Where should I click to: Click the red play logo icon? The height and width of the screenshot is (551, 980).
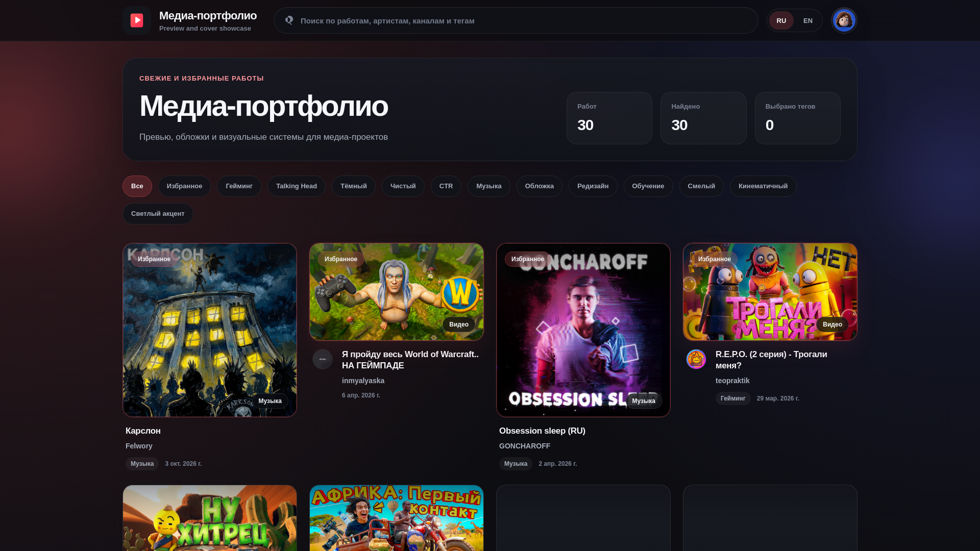pyautogui.click(x=137, y=20)
